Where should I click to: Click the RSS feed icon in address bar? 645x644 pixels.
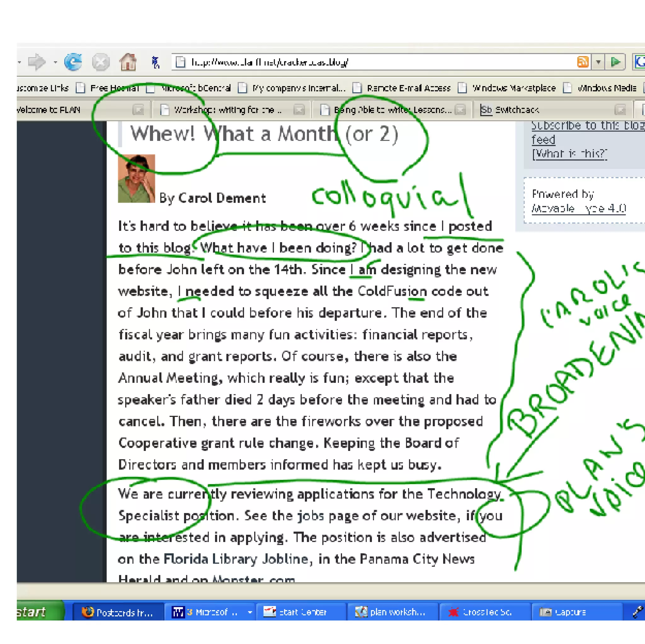(x=583, y=62)
